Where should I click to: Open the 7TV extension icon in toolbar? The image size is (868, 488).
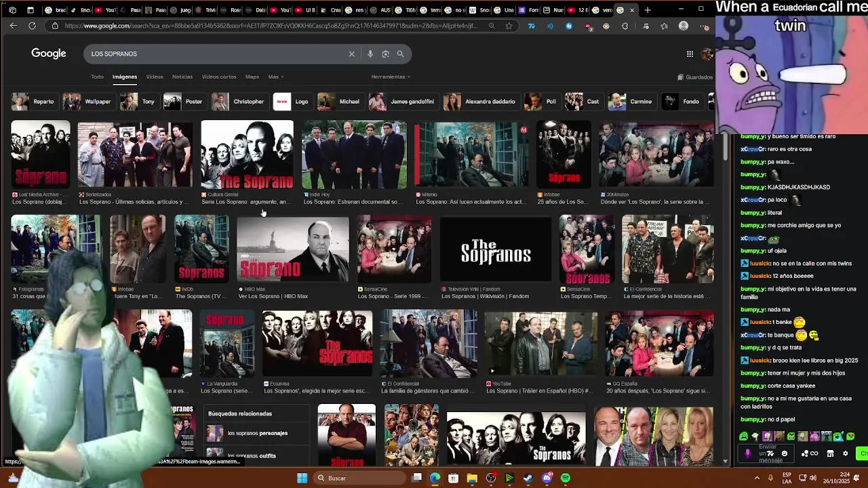pos(532,26)
